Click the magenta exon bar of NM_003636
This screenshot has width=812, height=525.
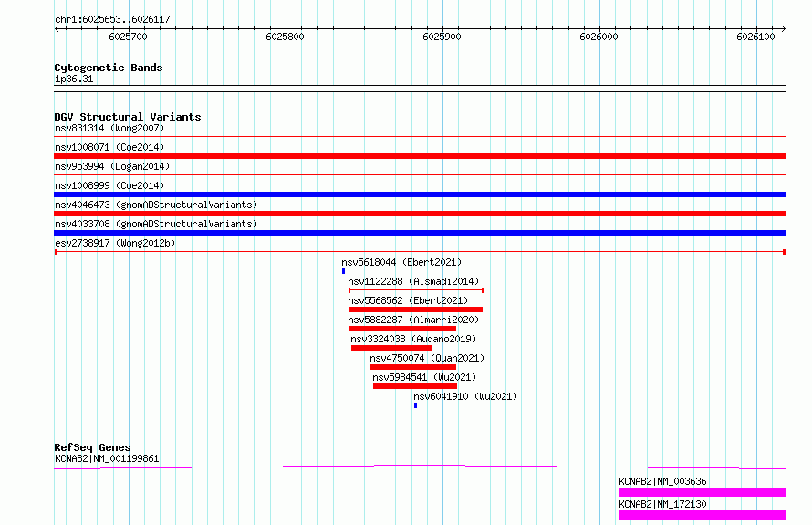point(703,492)
